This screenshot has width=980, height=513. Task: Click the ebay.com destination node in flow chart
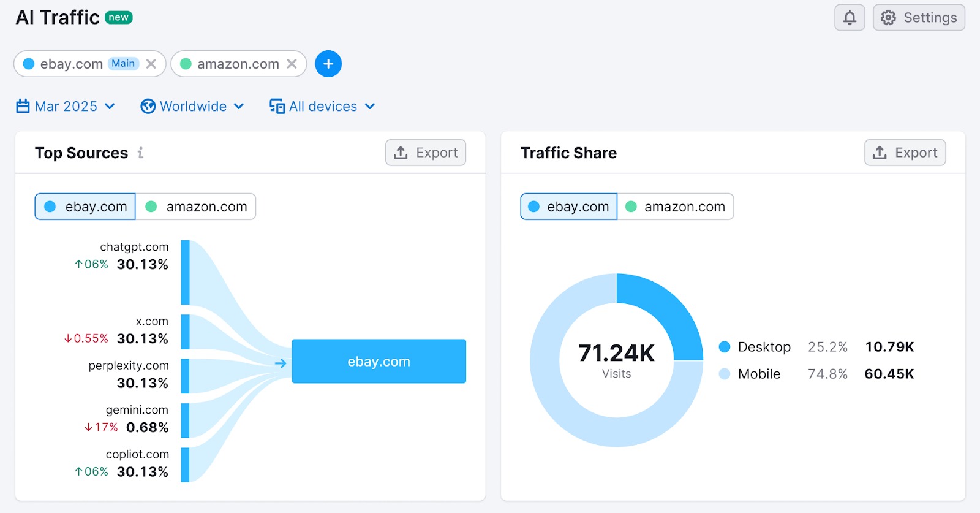tap(379, 362)
